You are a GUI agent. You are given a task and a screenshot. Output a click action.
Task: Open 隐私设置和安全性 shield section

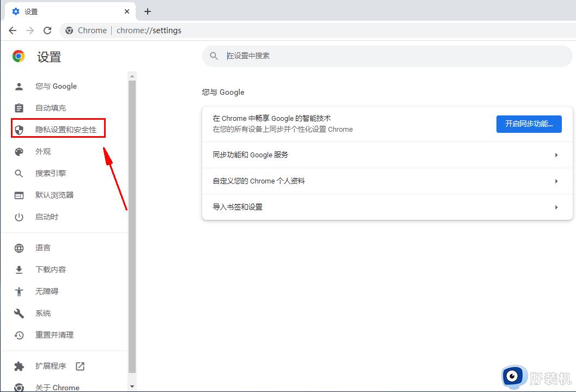pos(58,128)
